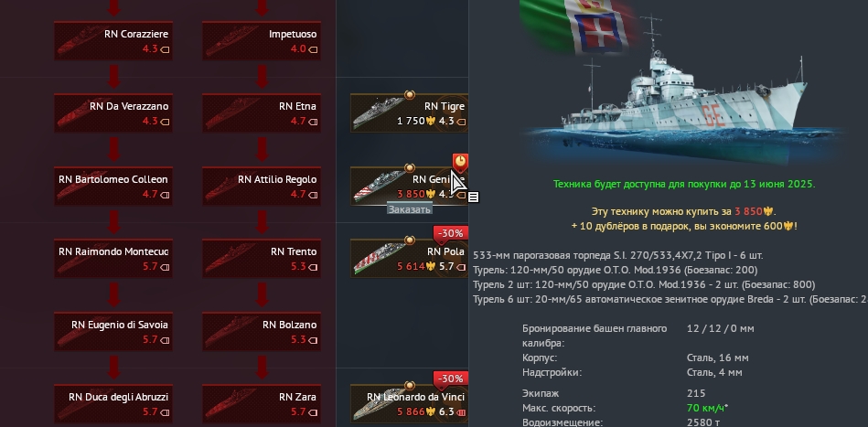
Task: Select the RN Etna ship card
Action: pyautogui.click(x=262, y=112)
